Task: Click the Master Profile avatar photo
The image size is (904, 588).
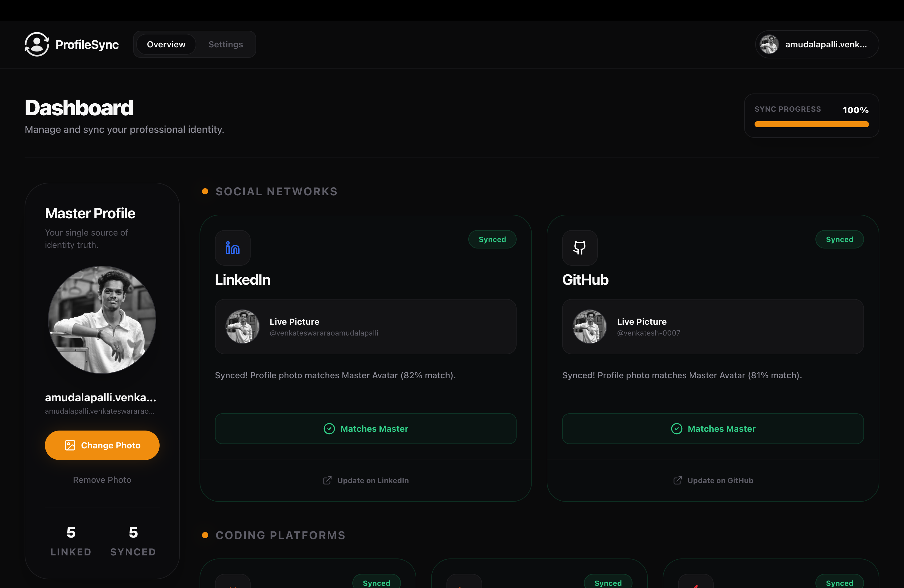Action: coord(102,320)
